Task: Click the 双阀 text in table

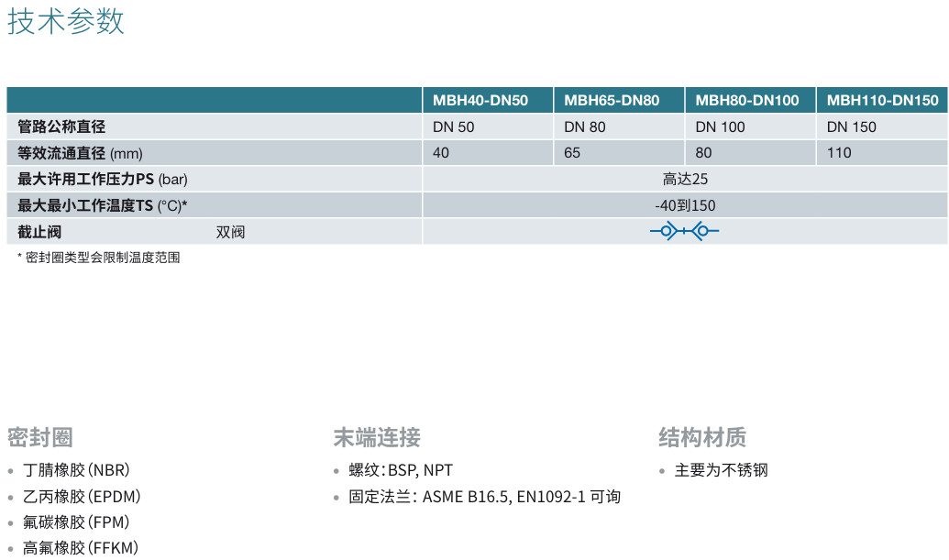Action: 230,232
